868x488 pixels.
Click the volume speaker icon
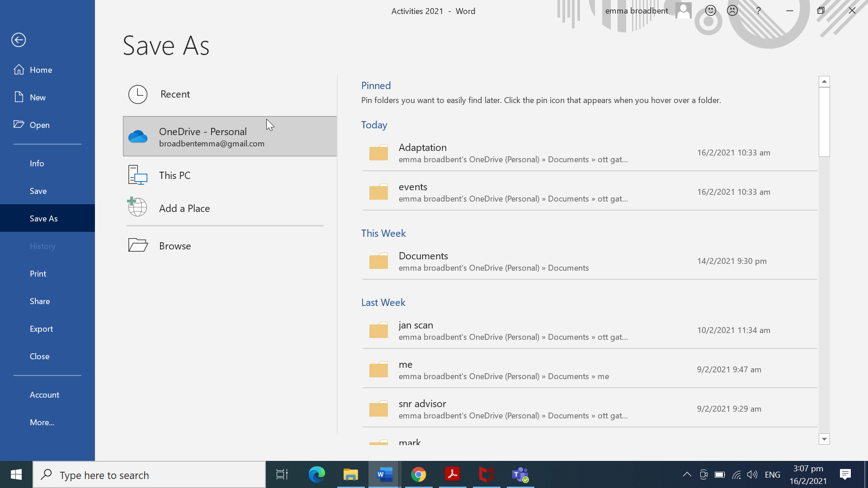click(x=752, y=474)
